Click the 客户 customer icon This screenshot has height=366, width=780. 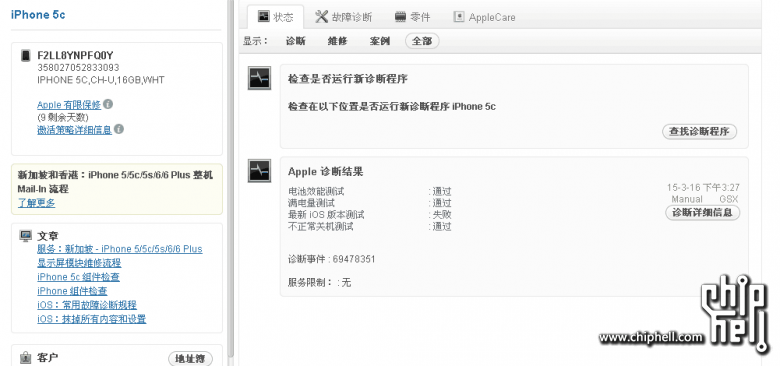click(x=25, y=357)
